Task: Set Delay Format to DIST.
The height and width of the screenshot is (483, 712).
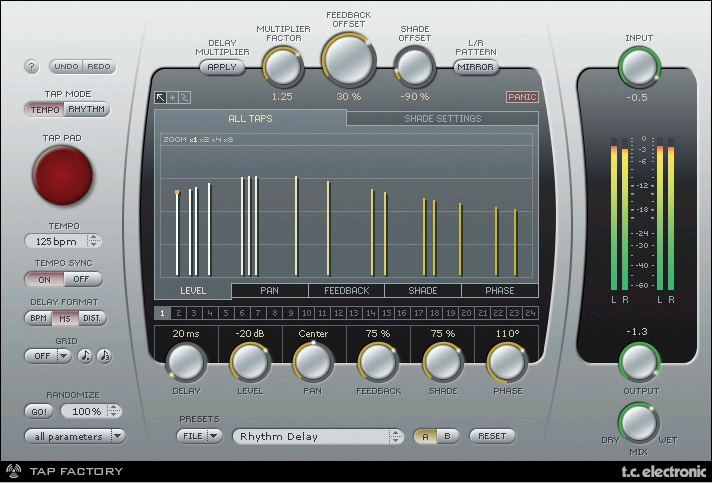Action: click(92, 318)
